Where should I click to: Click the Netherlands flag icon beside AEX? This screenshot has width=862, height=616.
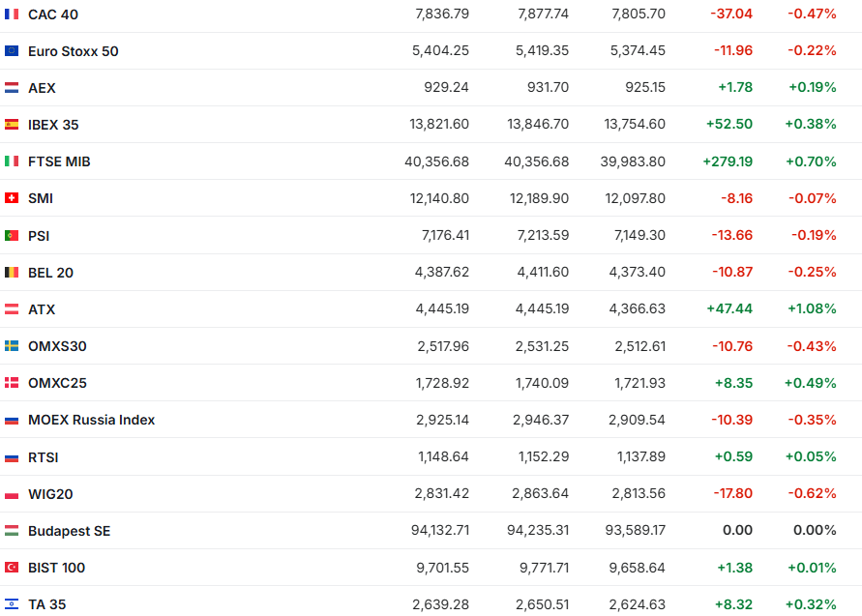pyautogui.click(x=12, y=87)
